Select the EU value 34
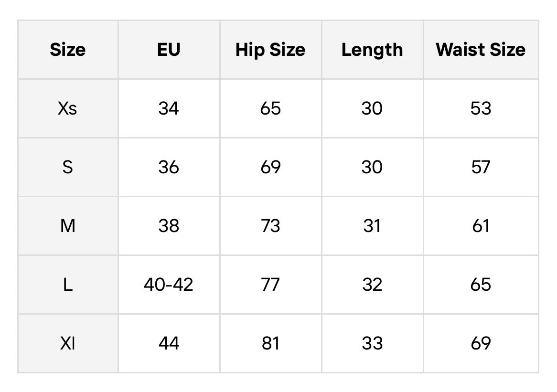 coord(169,108)
